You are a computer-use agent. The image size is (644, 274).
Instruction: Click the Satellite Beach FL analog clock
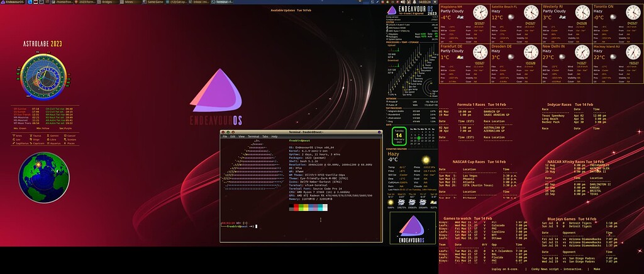[531, 13]
